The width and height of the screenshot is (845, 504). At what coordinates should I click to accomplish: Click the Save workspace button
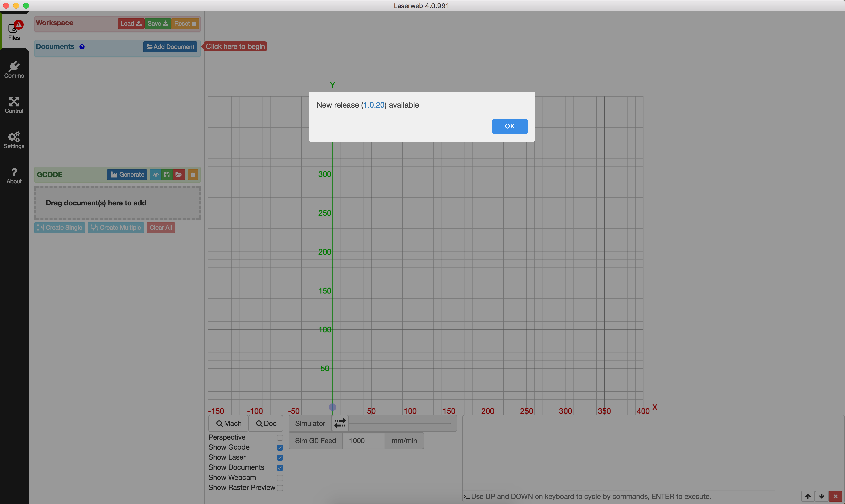pos(158,23)
